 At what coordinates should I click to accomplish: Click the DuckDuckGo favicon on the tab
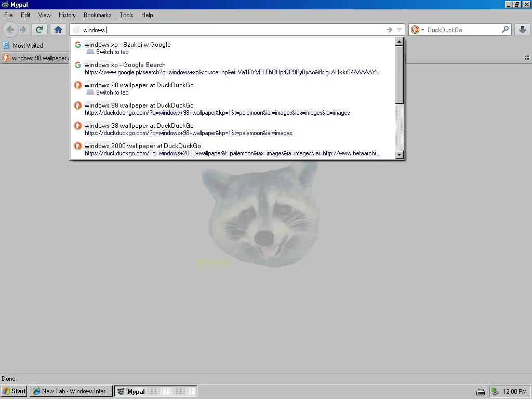[6, 58]
